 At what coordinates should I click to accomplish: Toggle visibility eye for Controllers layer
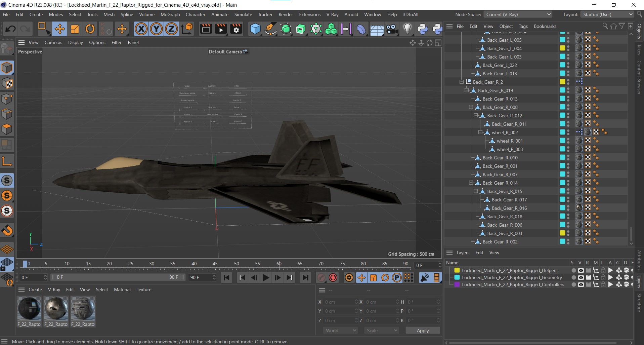581,284
